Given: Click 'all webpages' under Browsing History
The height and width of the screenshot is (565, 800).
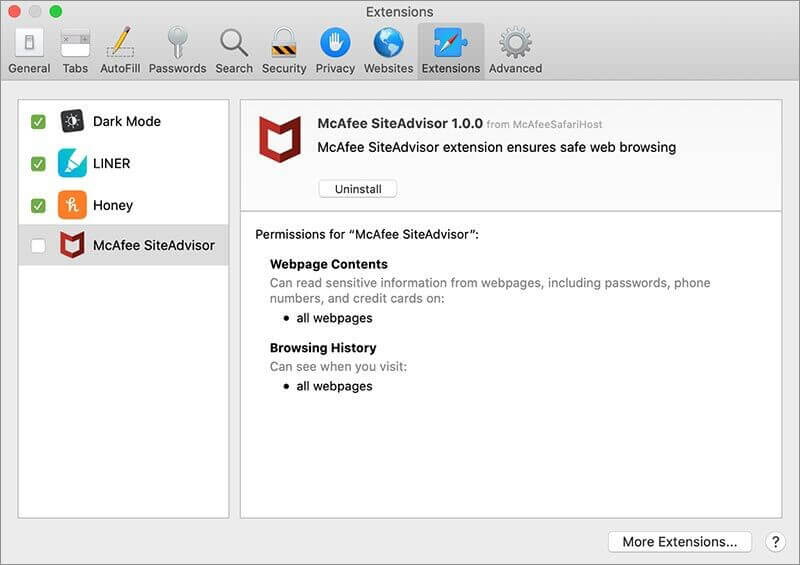Looking at the screenshot, I should (x=334, y=386).
